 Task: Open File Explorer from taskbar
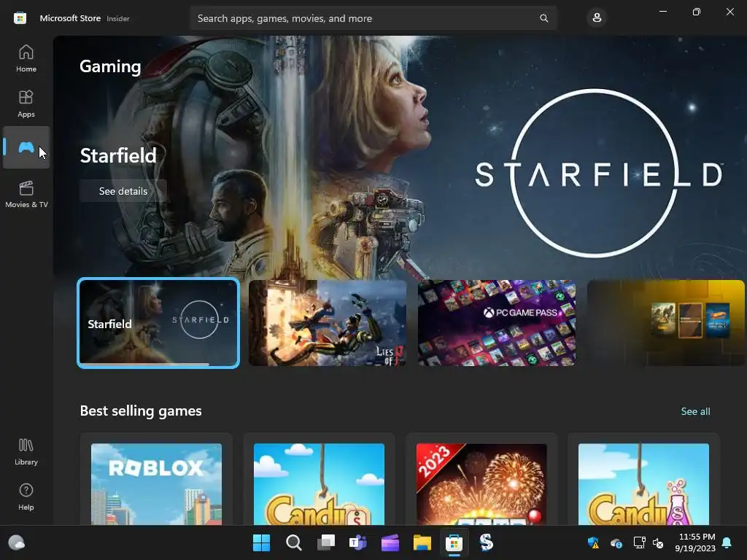[422, 542]
